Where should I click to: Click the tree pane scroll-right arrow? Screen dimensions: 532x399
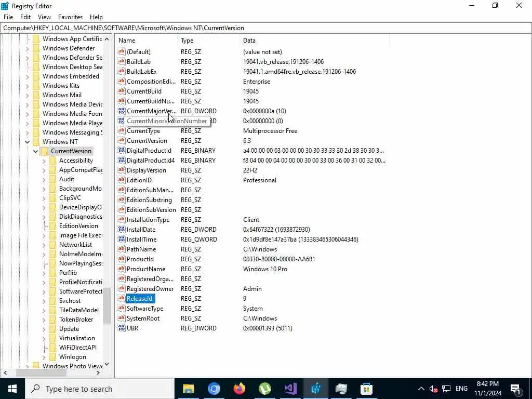tap(98, 373)
